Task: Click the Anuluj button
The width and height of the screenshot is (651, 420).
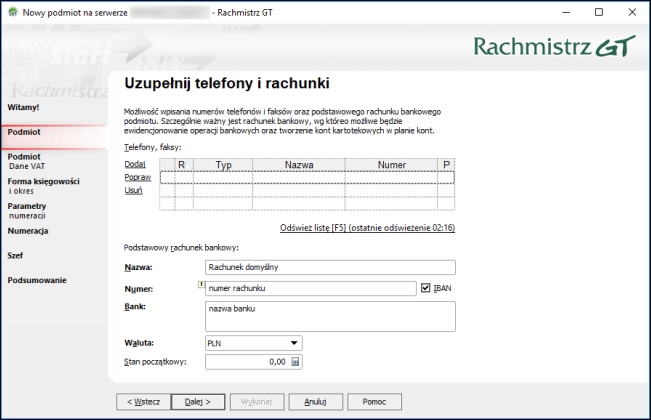Action: (316, 402)
